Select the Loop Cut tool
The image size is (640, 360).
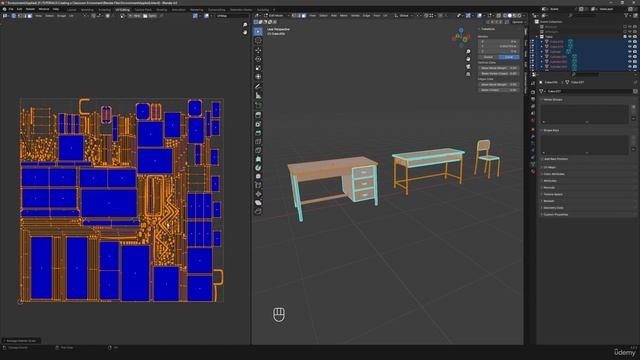click(x=258, y=142)
